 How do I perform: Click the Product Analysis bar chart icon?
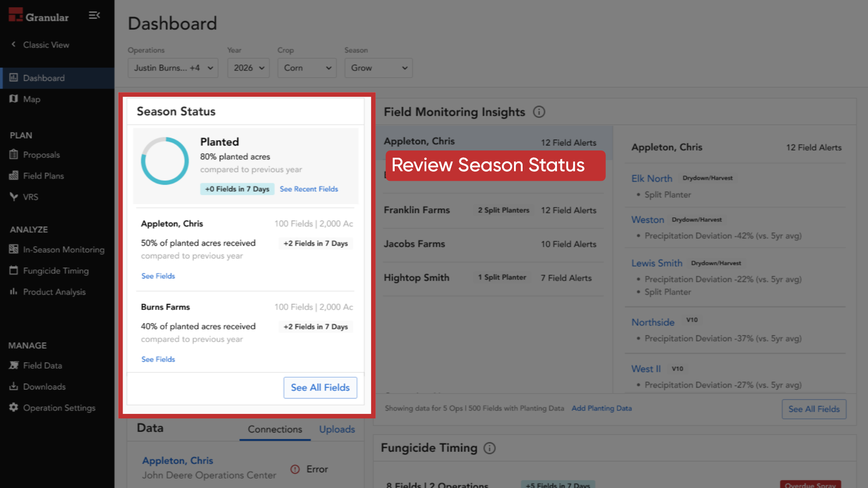(14, 291)
